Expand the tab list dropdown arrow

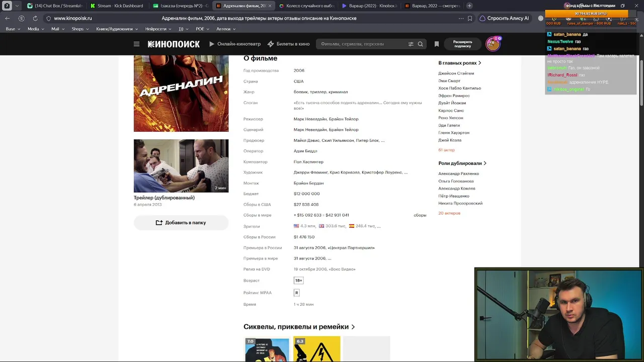tap(18, 6)
